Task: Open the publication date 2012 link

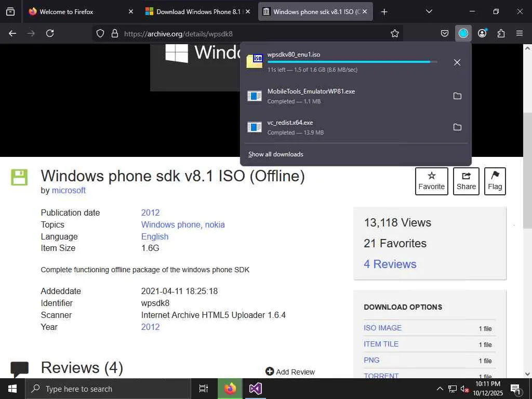Action: [150, 212]
